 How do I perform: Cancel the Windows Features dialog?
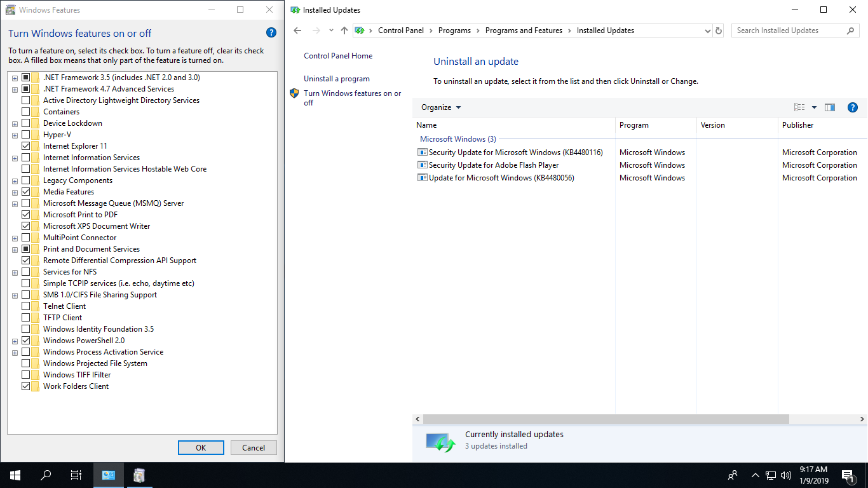(254, 447)
